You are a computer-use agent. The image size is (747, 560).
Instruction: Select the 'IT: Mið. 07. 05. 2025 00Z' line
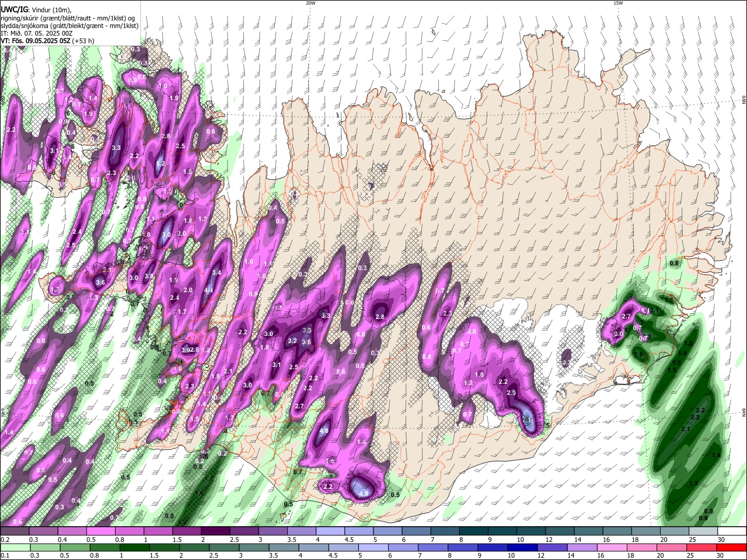[36, 33]
